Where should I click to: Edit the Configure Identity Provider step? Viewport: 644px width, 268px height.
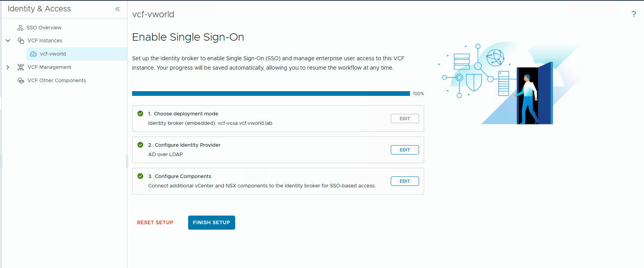[405, 150]
